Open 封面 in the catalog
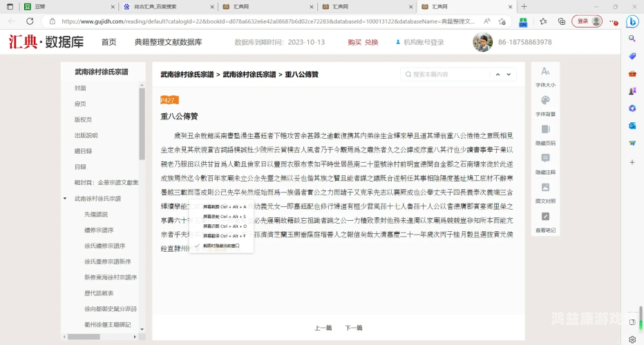The image size is (644, 345). [80, 88]
